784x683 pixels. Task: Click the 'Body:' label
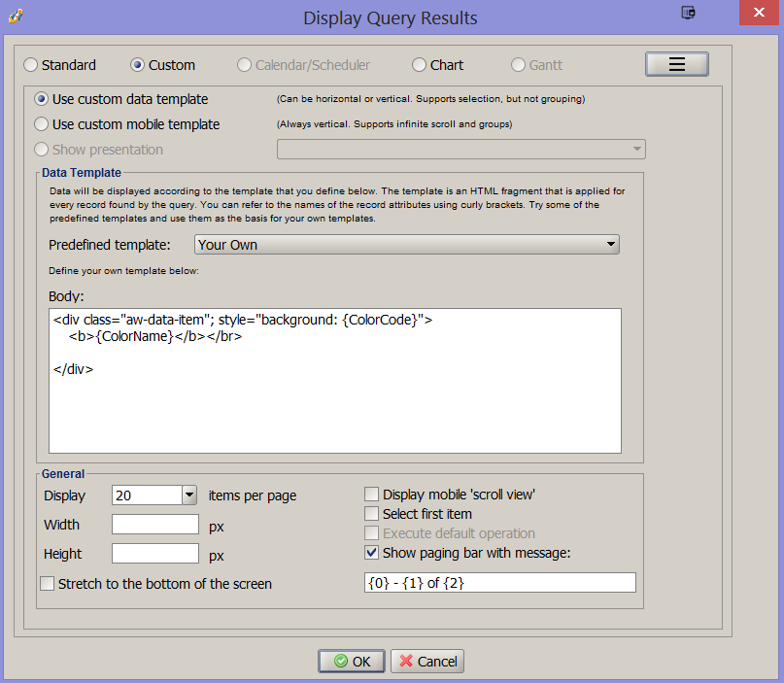[x=66, y=296]
